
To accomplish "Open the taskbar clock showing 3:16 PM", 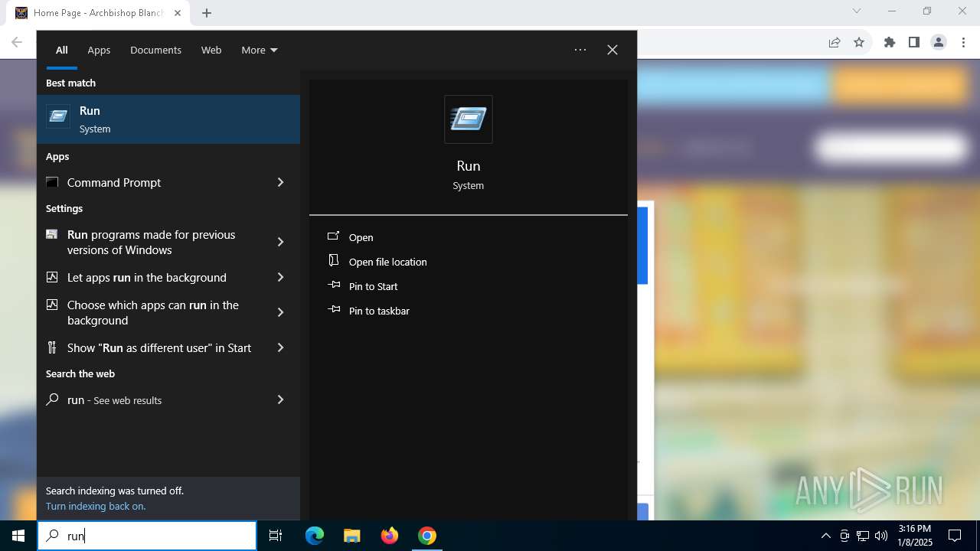I will coord(915,536).
